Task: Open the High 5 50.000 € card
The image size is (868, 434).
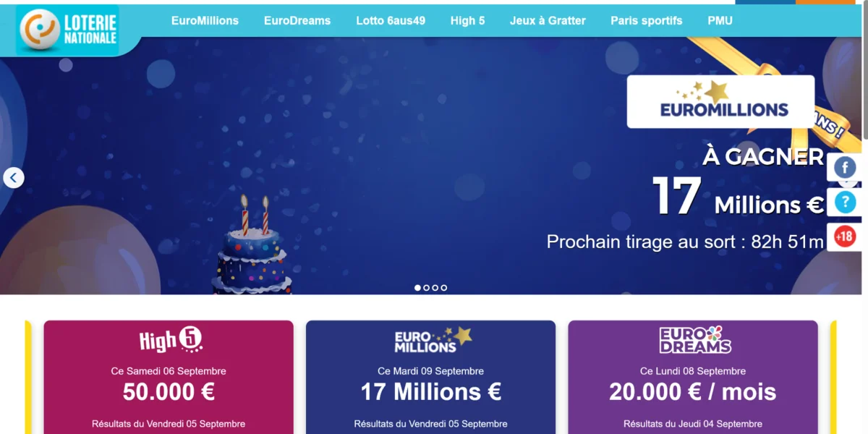Action: [169, 378]
